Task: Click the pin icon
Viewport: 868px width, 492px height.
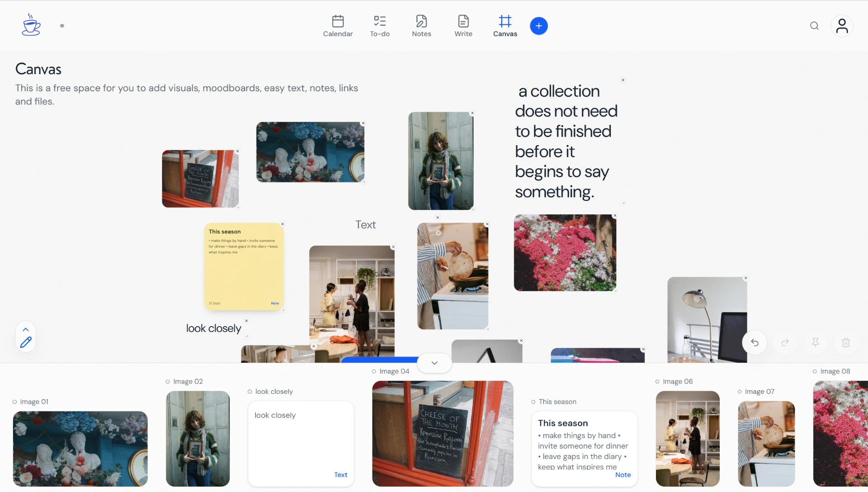Action: [816, 342]
